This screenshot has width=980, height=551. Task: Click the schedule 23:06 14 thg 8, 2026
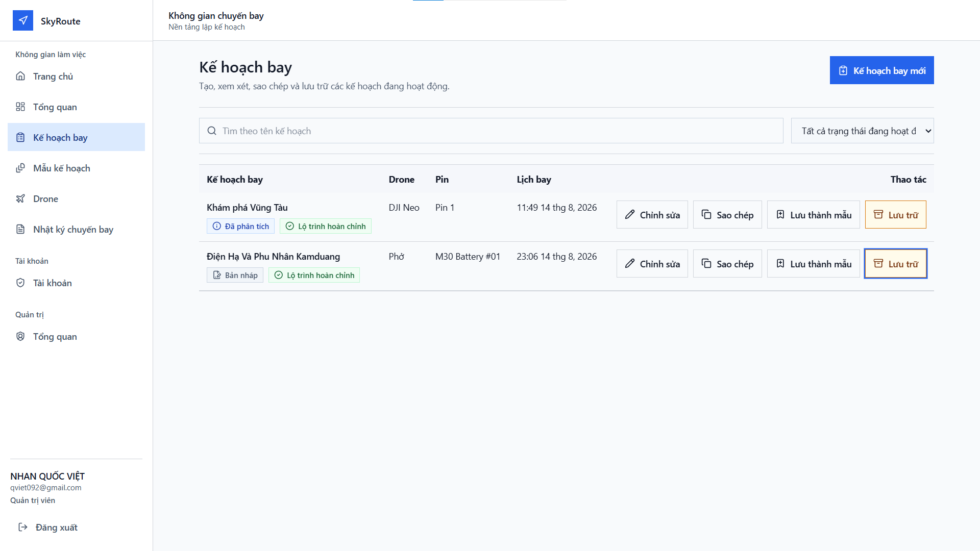[556, 256]
